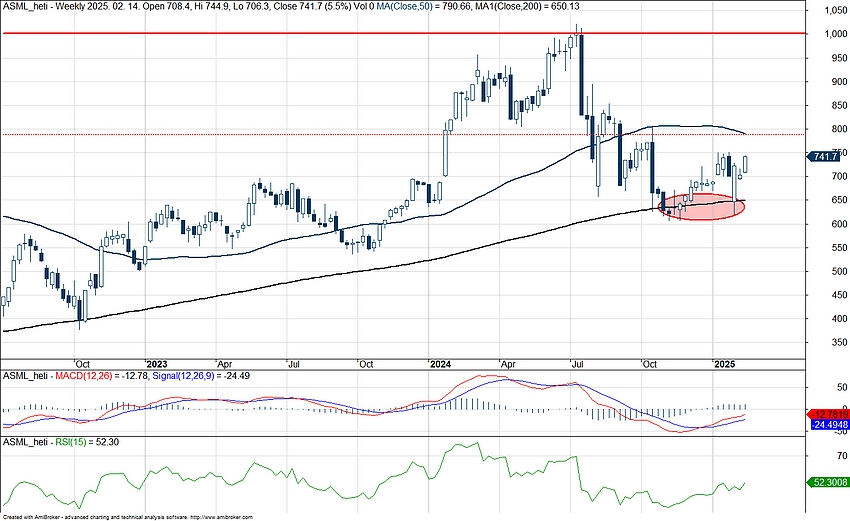
Task: Click the red MACD value tag -12.78
Action: [x=829, y=413]
